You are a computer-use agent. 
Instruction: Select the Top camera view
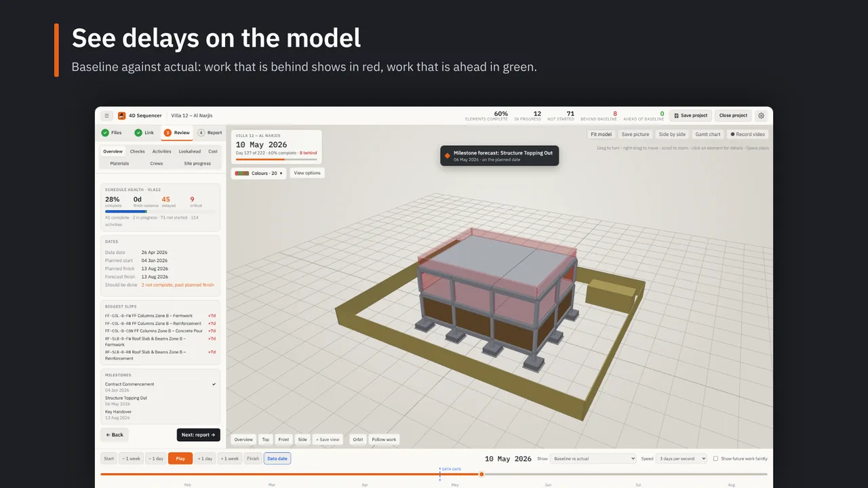point(266,439)
